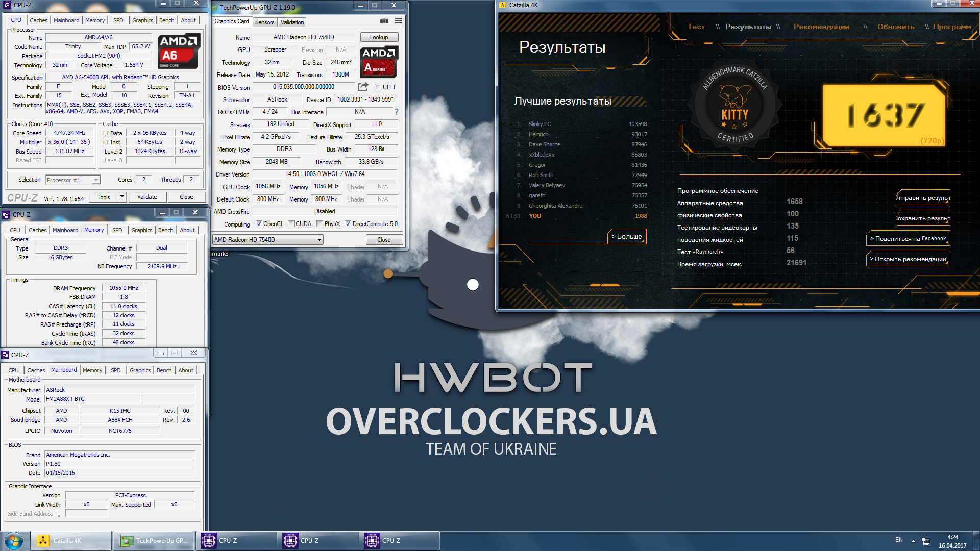This screenshot has width=980, height=551.
Task: Click the GPU-Z title bar icon
Action: point(215,7)
